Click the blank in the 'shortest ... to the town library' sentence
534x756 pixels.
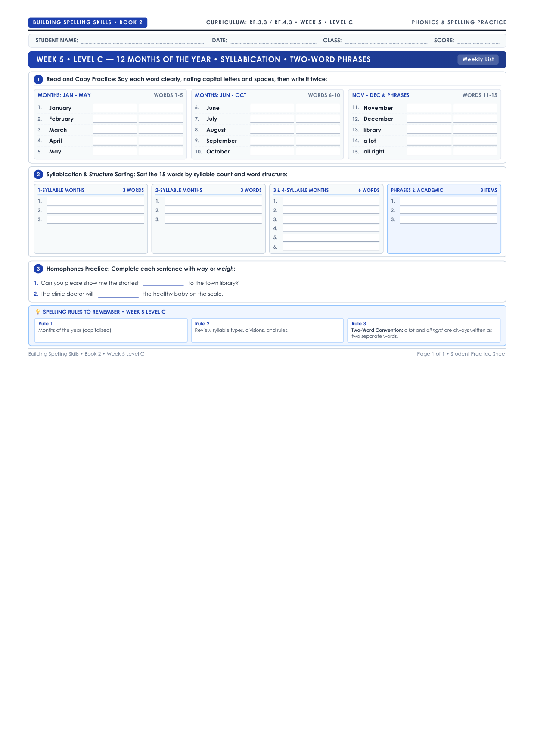tap(164, 283)
